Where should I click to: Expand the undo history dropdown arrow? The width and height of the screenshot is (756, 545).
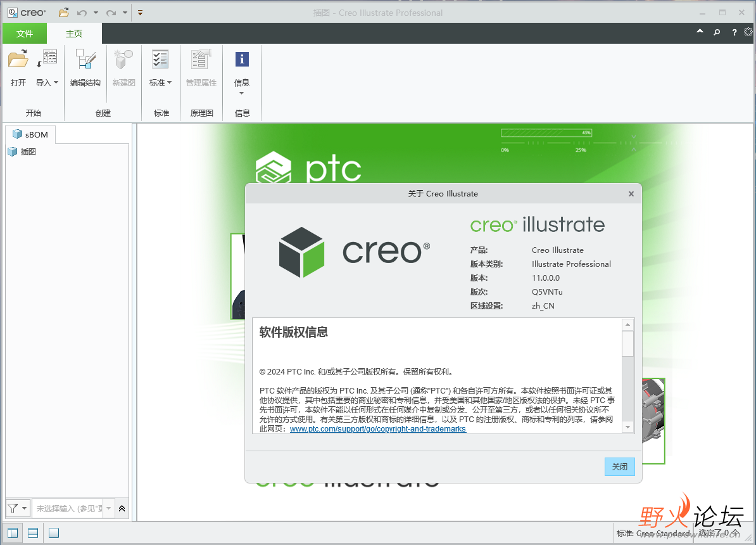click(x=96, y=13)
